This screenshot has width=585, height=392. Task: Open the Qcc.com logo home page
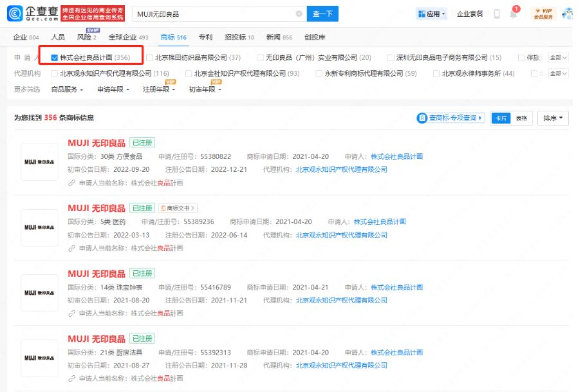33,14
